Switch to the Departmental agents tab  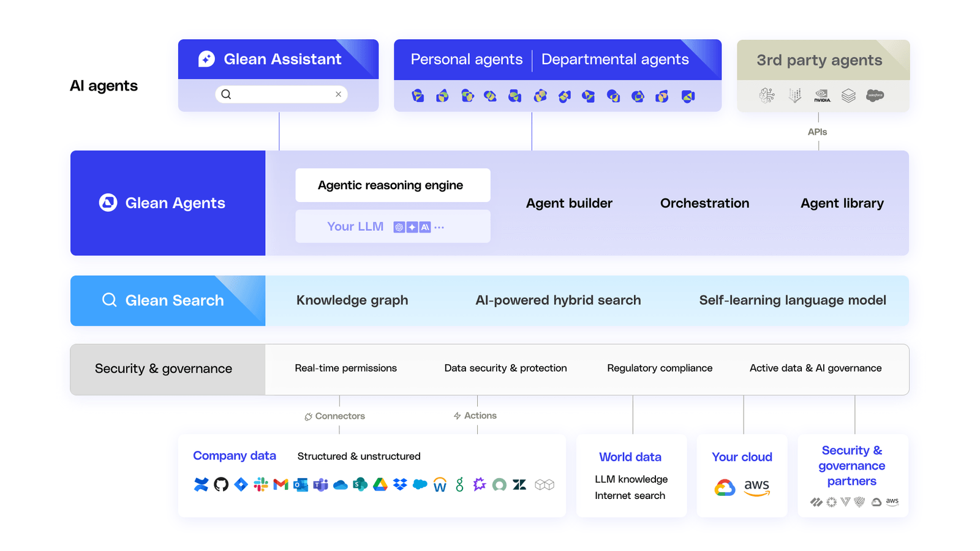(615, 59)
